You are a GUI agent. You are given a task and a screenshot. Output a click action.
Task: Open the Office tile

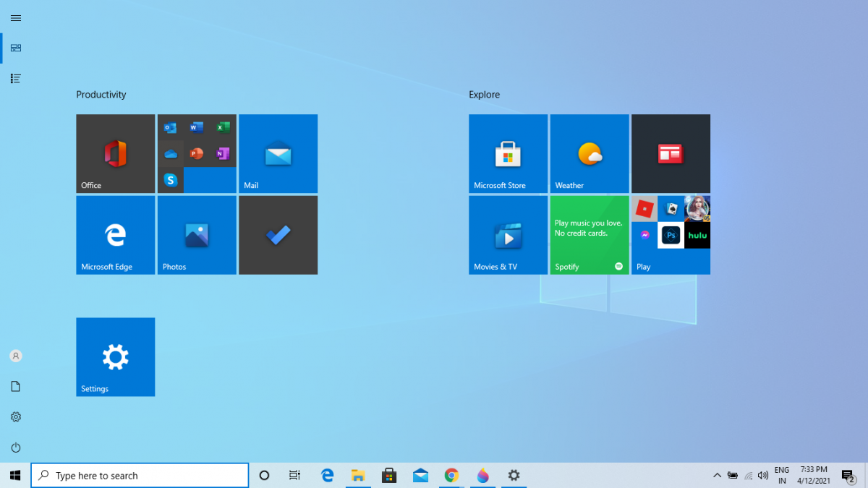[115, 153]
